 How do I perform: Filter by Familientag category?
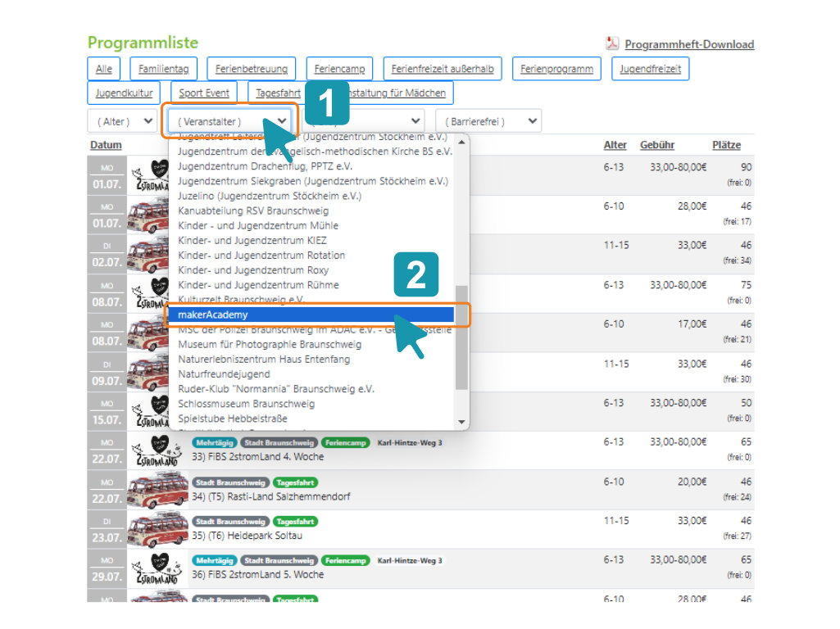coord(163,69)
